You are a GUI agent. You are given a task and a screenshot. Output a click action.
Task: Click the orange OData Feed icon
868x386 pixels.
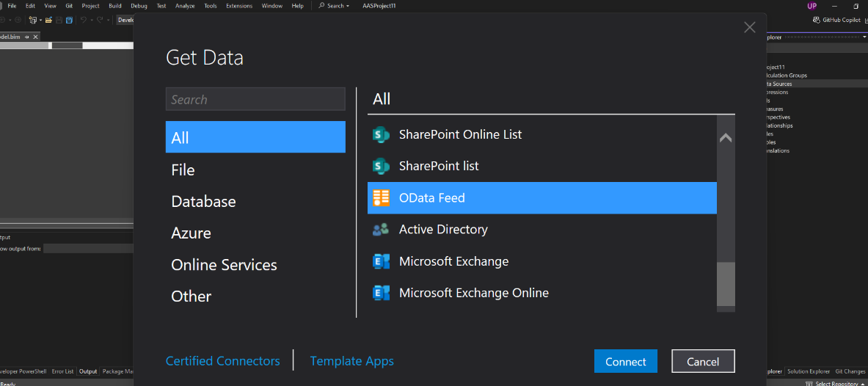tap(381, 197)
